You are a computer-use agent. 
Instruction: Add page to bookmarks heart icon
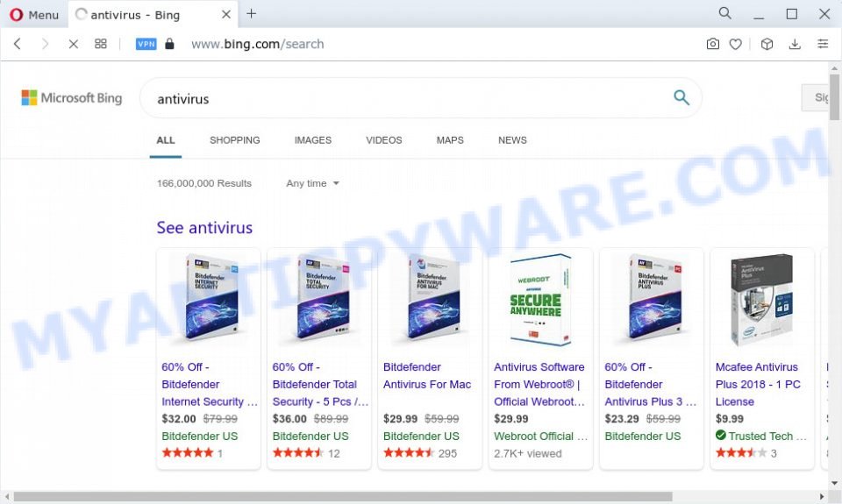click(736, 44)
